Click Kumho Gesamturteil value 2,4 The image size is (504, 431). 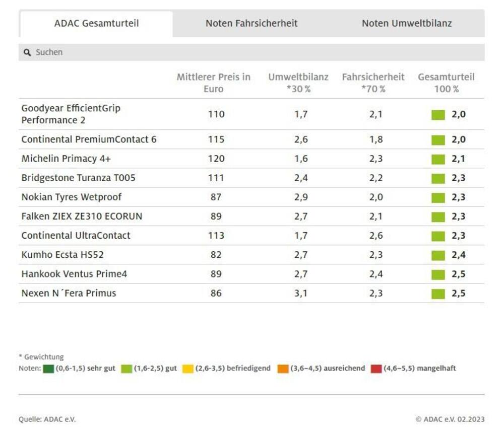pyautogui.click(x=458, y=255)
